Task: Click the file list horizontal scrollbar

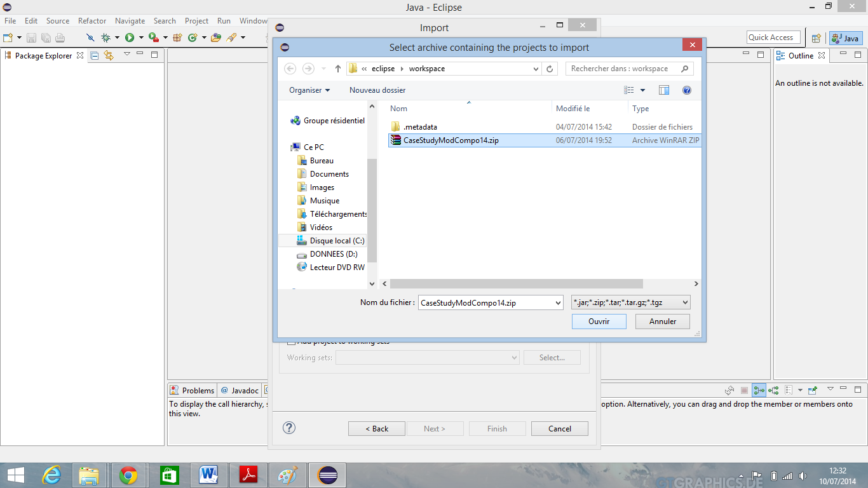Action: pos(516,284)
